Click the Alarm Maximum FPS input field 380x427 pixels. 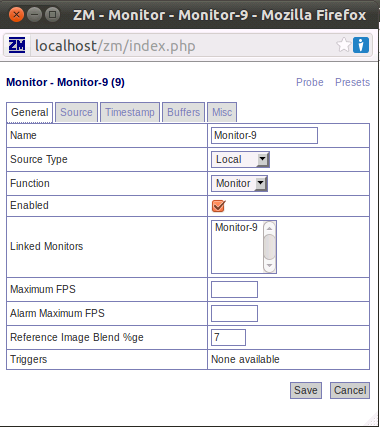click(x=234, y=313)
